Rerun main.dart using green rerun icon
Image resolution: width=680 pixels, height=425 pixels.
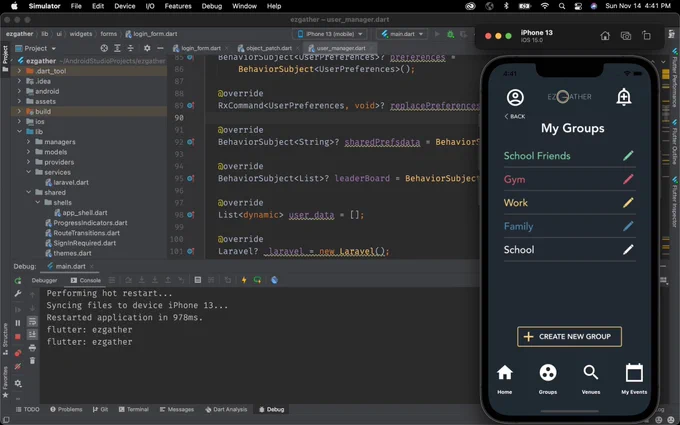[x=18, y=281]
